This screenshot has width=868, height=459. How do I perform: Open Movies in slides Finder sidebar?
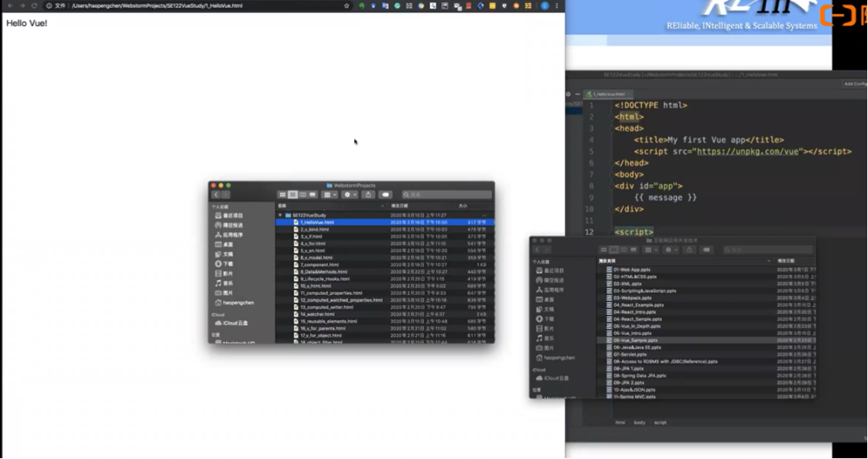pyautogui.click(x=545, y=329)
